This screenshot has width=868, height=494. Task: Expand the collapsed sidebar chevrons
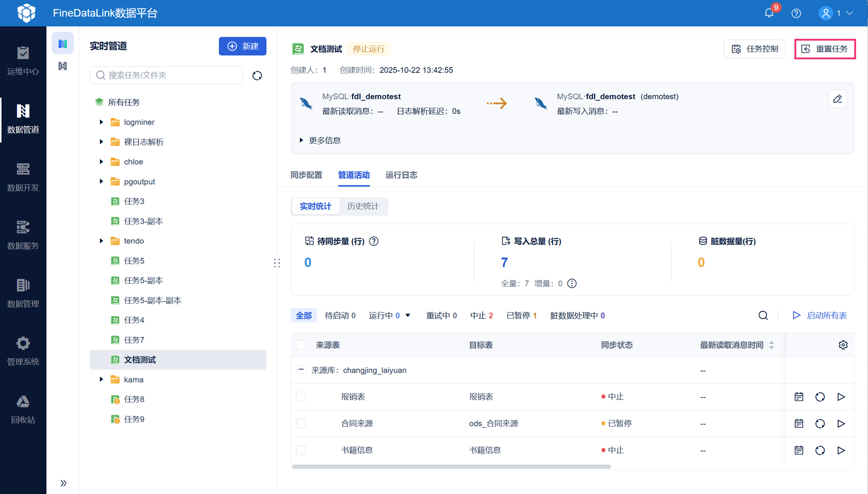coord(63,483)
